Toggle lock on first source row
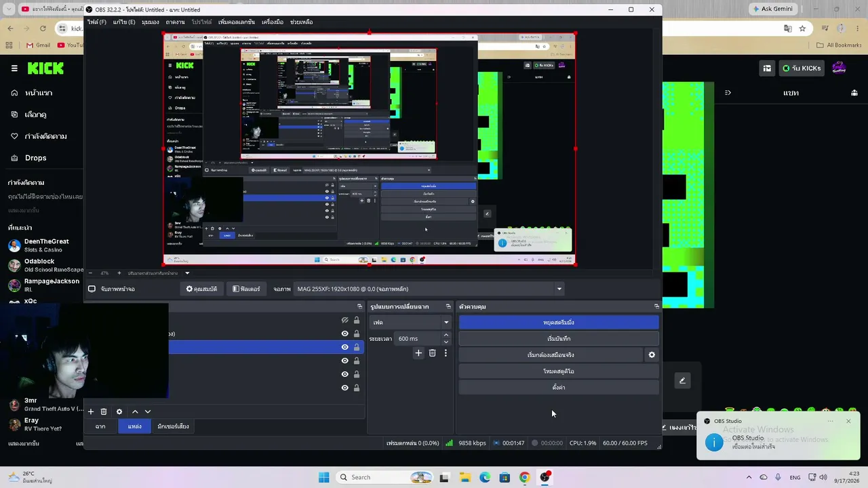Image resolution: width=868 pixels, height=488 pixels. point(357,320)
